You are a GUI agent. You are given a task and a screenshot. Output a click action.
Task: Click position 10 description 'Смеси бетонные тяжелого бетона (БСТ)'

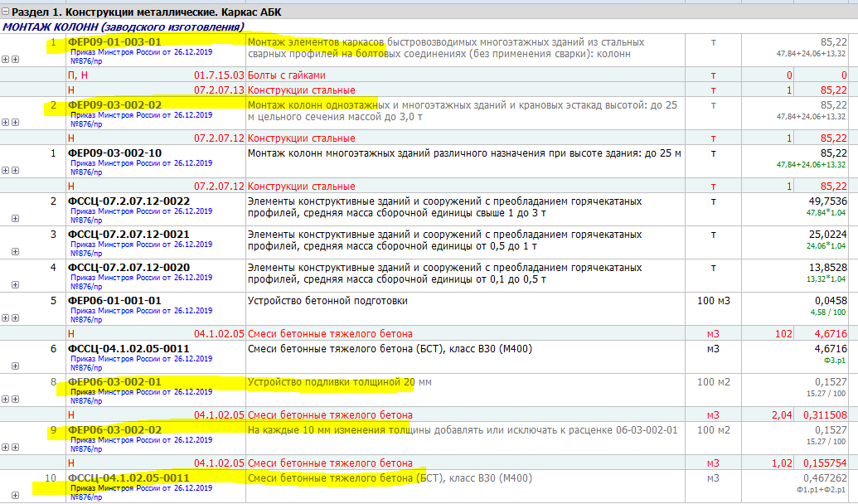click(x=390, y=478)
